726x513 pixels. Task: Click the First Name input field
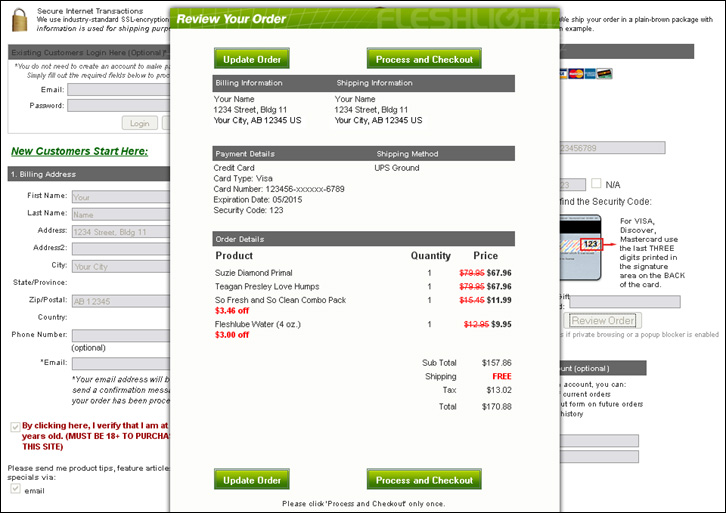point(121,197)
